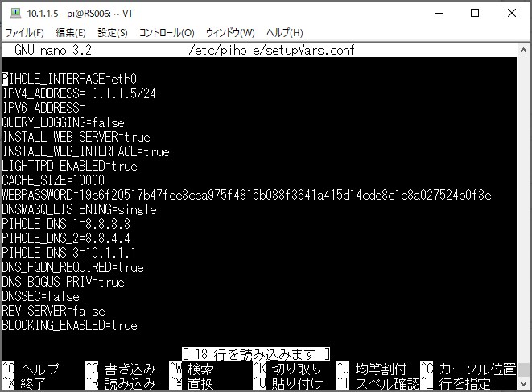
Task: Click the scrollbar down arrow
Action: 523,383
